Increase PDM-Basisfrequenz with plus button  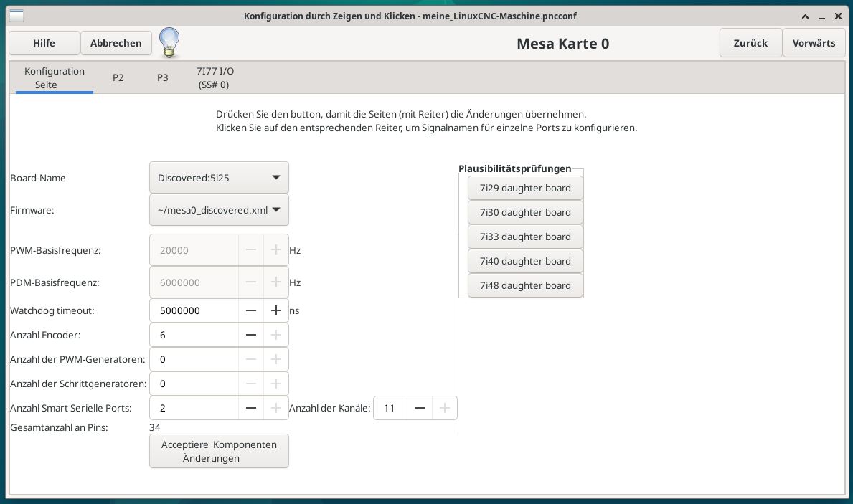click(x=275, y=282)
